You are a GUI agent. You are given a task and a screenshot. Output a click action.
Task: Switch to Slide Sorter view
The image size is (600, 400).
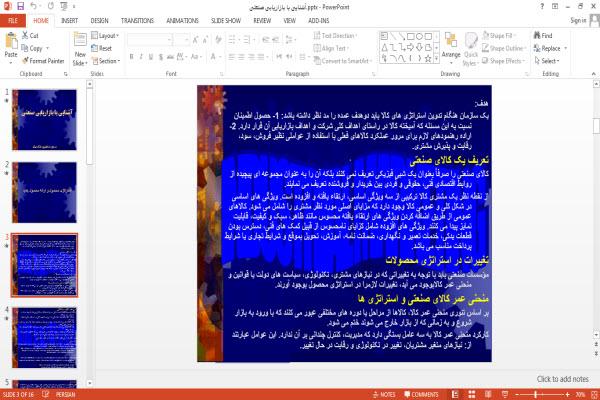[x=471, y=394]
